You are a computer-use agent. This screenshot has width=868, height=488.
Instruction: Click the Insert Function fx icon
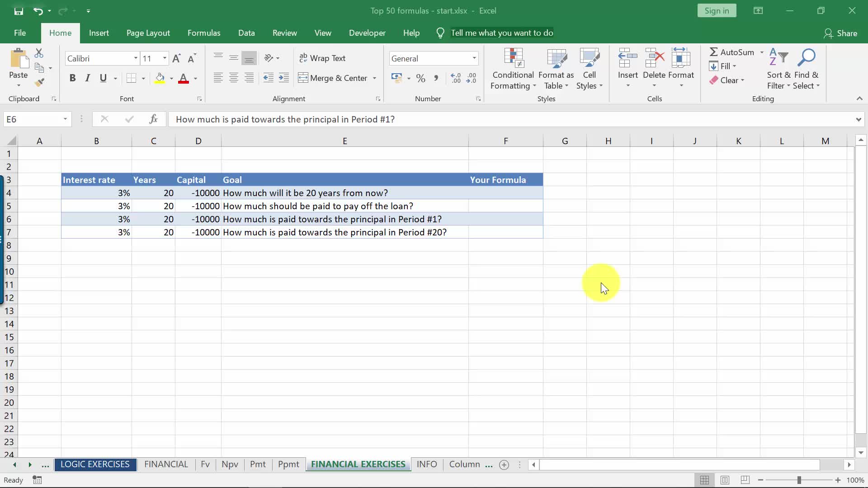click(x=153, y=119)
